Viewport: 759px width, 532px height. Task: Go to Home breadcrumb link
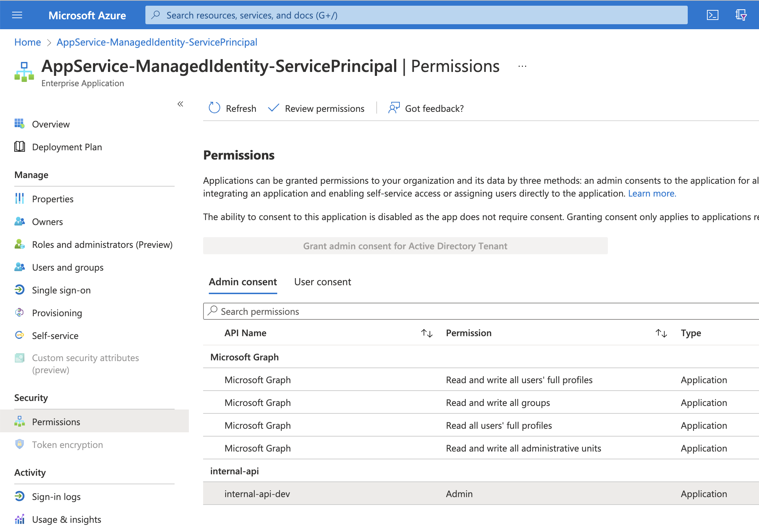(27, 42)
